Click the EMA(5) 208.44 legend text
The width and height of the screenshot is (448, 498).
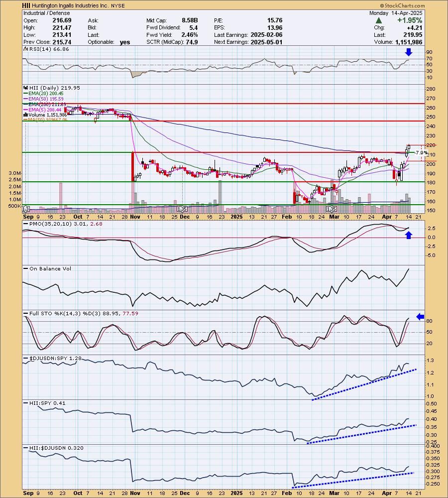tap(45, 110)
